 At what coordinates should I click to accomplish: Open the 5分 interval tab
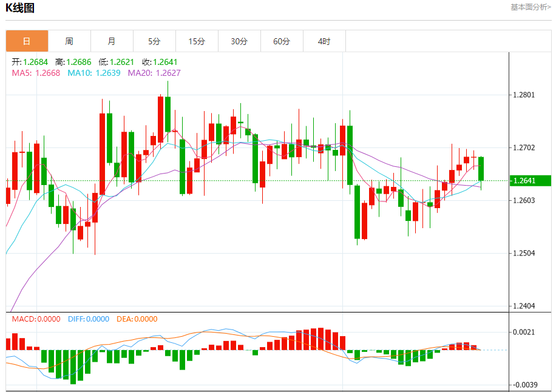click(154, 41)
